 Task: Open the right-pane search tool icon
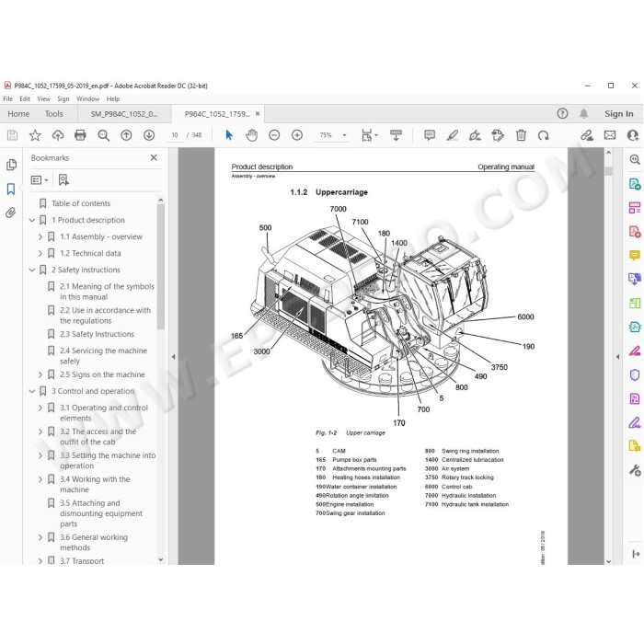(x=635, y=160)
